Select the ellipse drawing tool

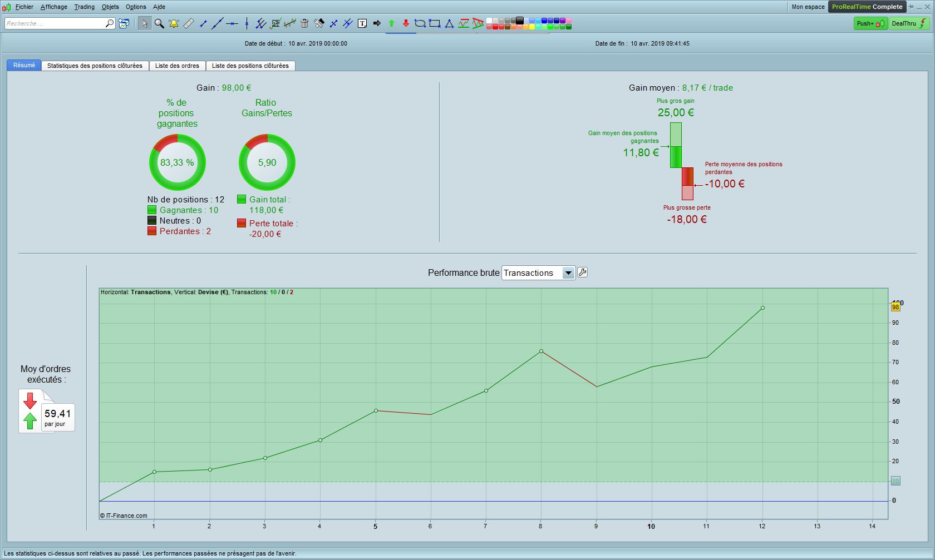420,23
